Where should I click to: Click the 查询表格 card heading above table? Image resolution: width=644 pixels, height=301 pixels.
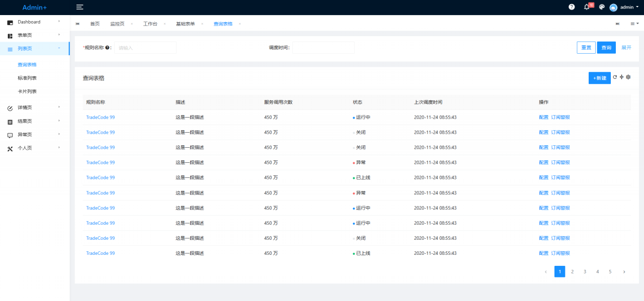94,78
